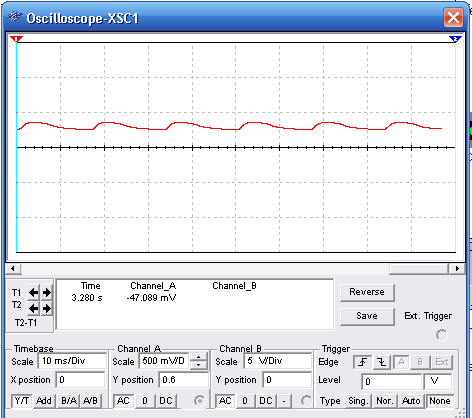The height and width of the screenshot is (418, 472).
Task: Toggle Channel A AC coupling
Action: [123, 400]
